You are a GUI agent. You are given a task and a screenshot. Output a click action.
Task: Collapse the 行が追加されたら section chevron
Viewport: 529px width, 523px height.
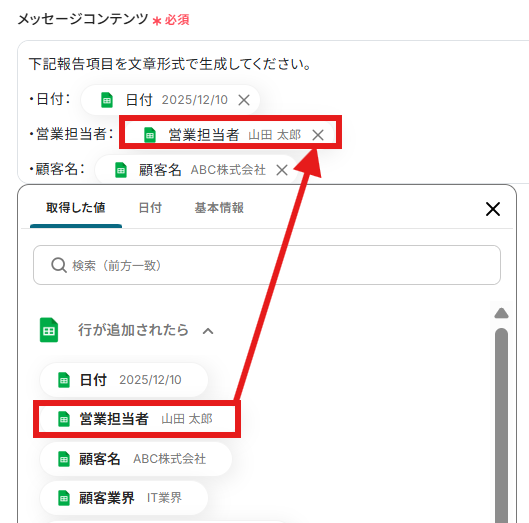208,331
